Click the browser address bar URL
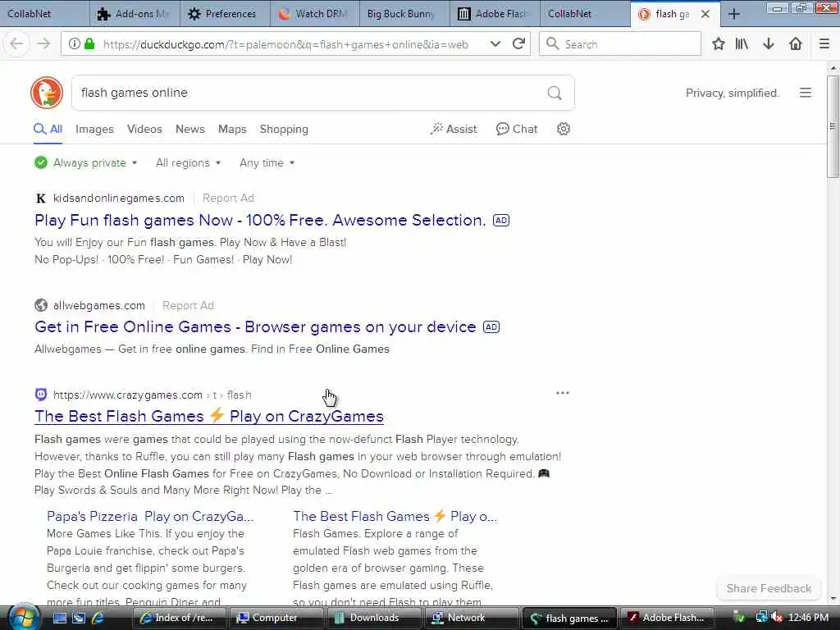The image size is (840, 630). coord(285,44)
